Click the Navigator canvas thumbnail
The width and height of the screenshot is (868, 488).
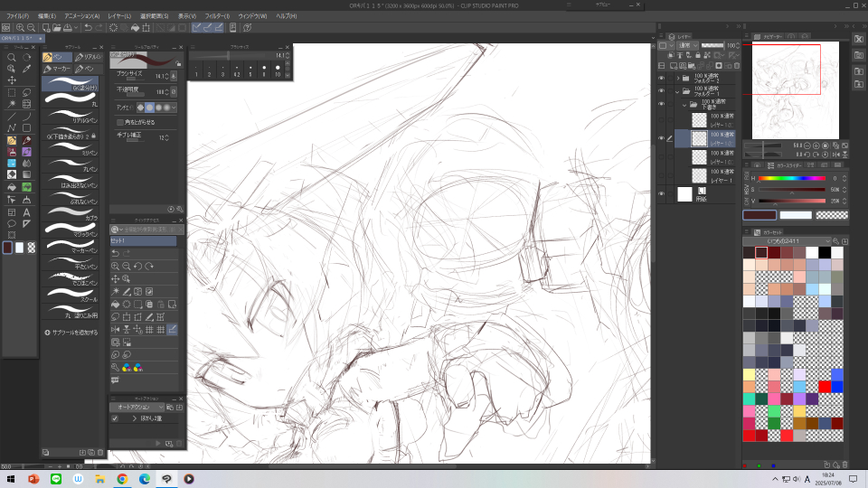tap(795, 90)
